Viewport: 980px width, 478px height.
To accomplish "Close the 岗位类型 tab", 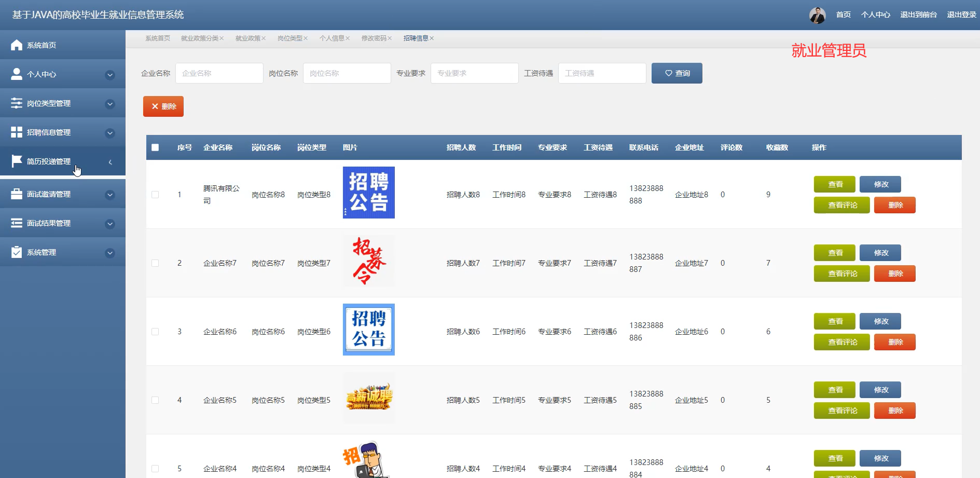I will (x=306, y=38).
